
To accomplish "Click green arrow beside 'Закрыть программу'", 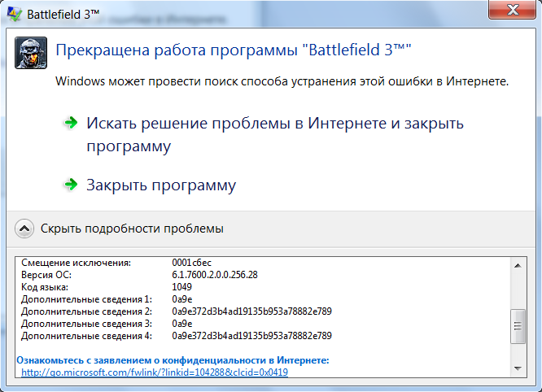I will point(71,184).
